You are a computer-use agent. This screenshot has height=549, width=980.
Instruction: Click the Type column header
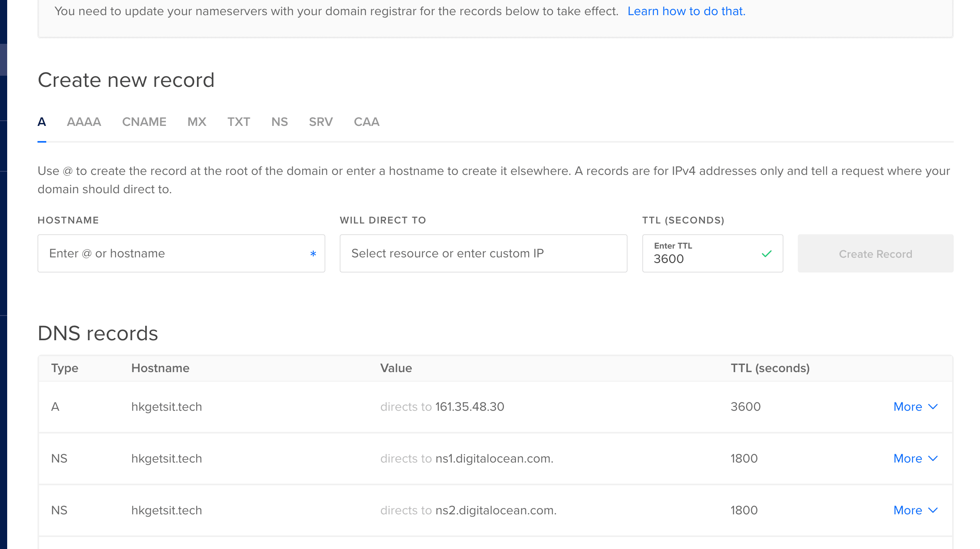coord(65,368)
